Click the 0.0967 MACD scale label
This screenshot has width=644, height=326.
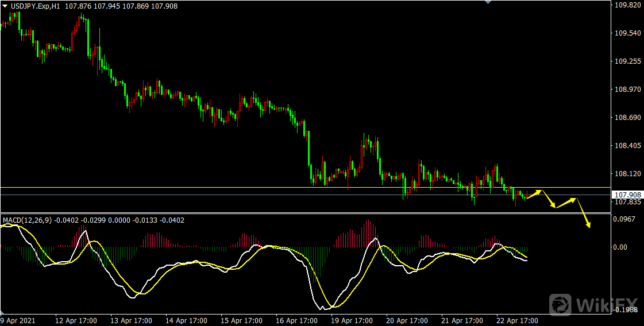[625, 219]
